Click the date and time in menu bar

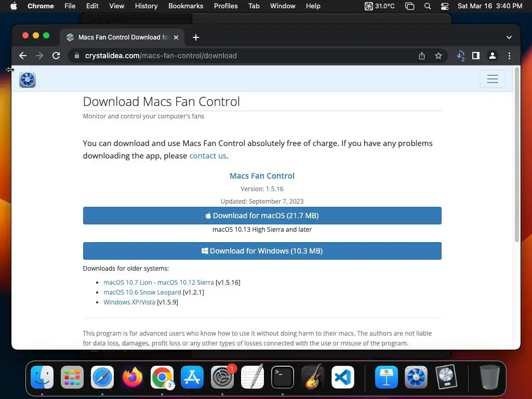(x=489, y=6)
